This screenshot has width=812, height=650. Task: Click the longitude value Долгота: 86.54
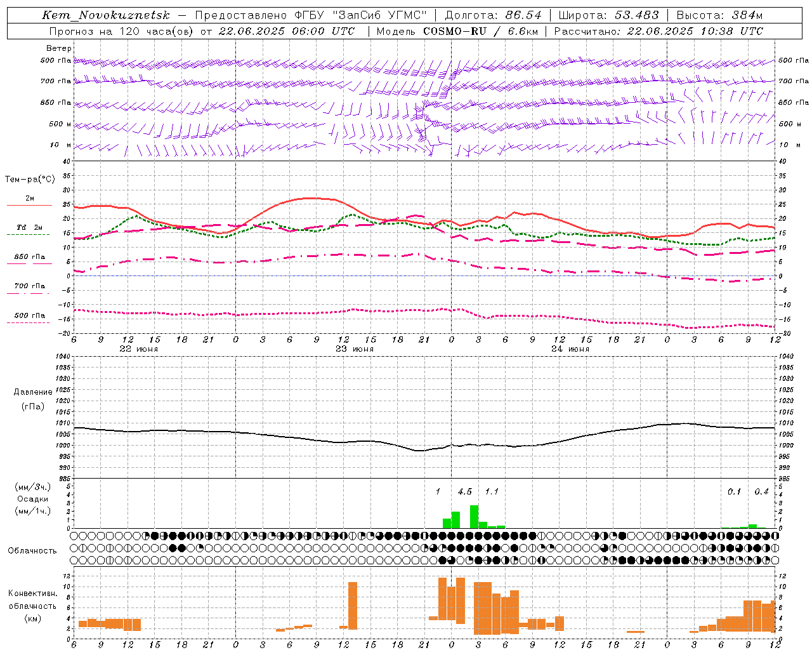[x=493, y=15]
